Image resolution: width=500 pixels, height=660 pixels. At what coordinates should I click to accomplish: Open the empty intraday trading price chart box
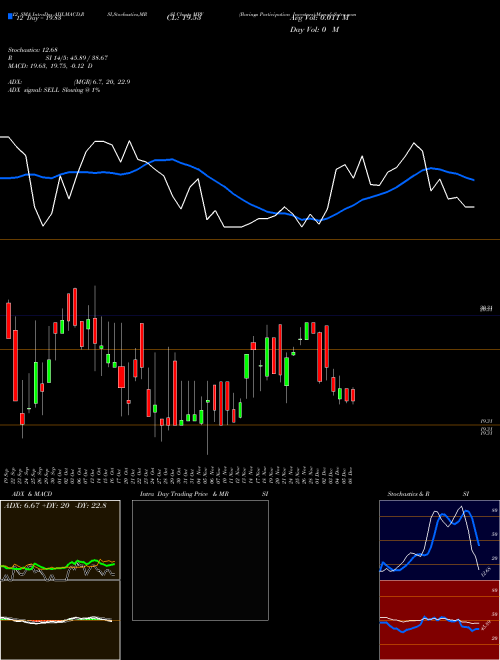200,560
